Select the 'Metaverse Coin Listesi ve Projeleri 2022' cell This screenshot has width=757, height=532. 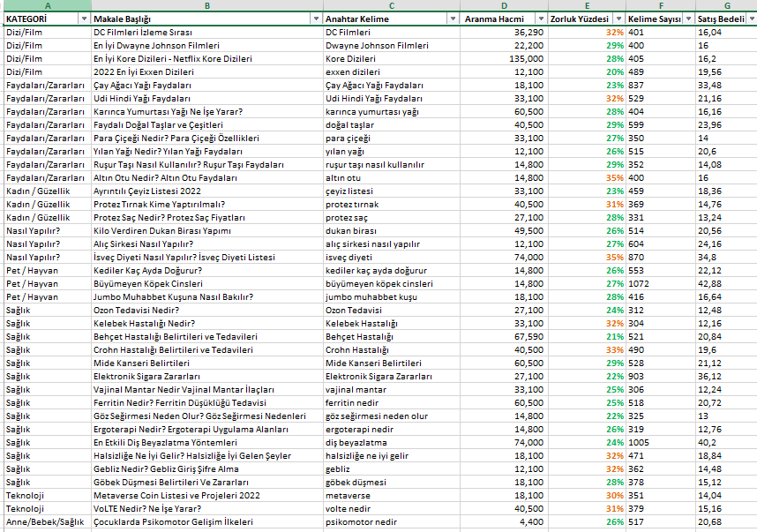coord(207,495)
